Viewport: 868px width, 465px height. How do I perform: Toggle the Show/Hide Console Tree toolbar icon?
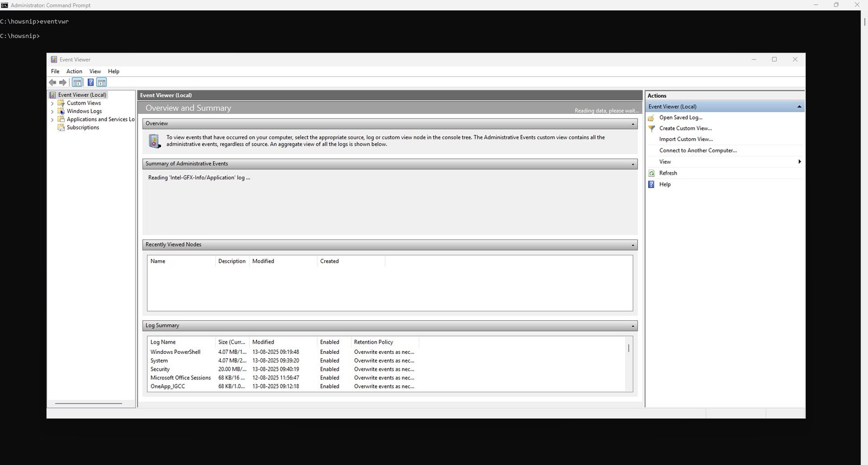click(77, 82)
